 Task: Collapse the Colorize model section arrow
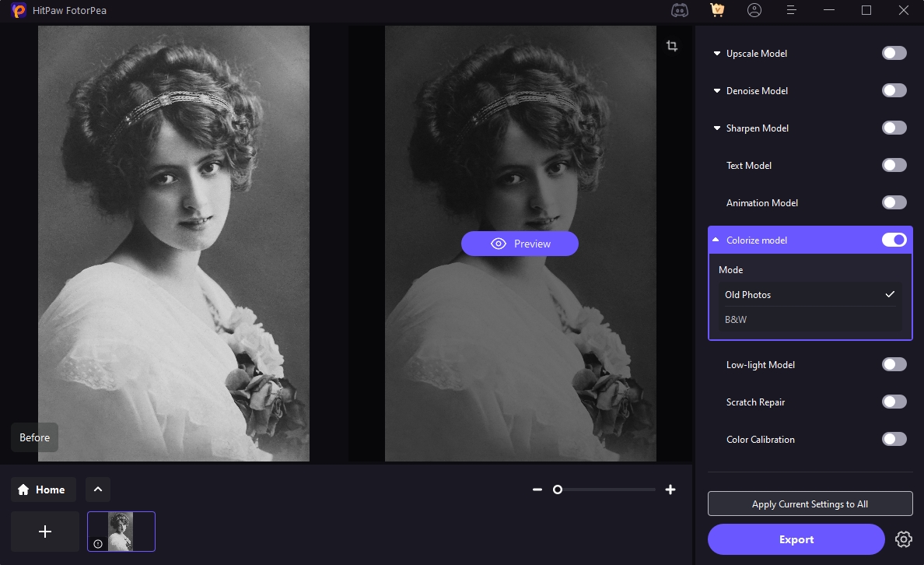click(716, 240)
